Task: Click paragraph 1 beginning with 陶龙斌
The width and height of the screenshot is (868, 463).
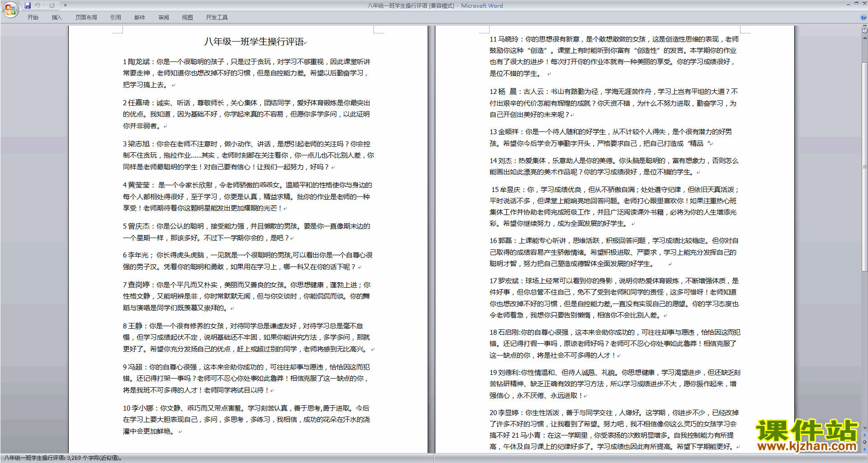Action: point(247,73)
